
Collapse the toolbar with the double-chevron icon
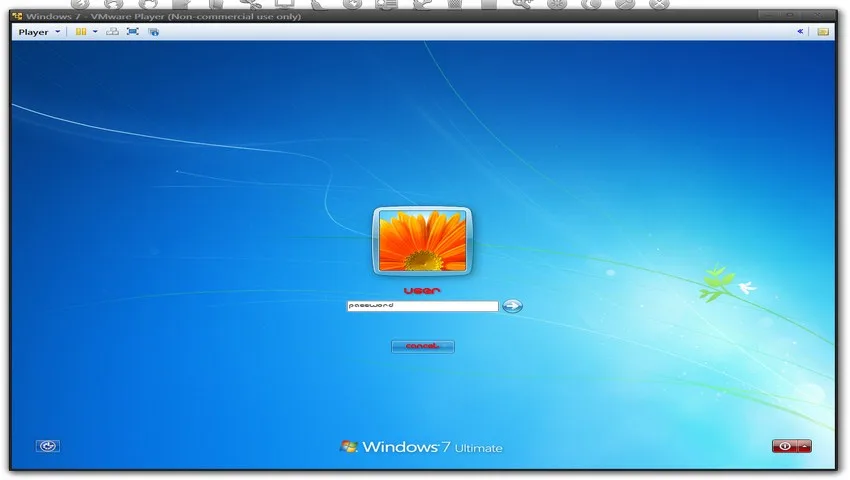(800, 31)
